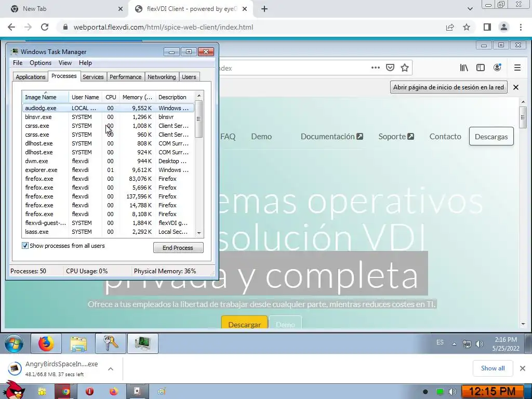Open the View menu in Task Manager

(x=65, y=63)
